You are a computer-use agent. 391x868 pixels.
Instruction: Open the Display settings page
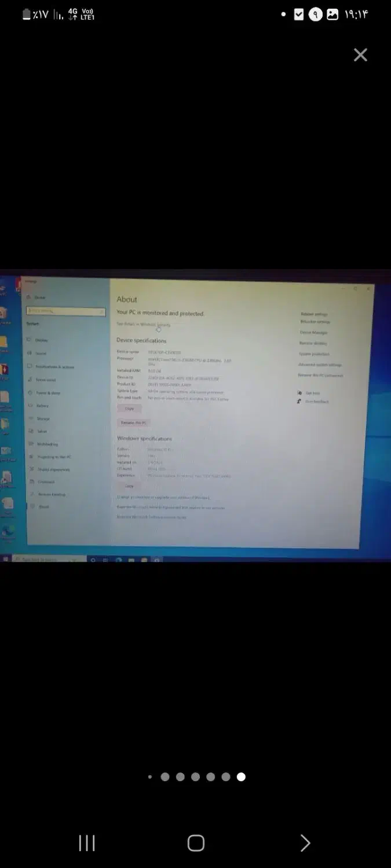(x=38, y=340)
